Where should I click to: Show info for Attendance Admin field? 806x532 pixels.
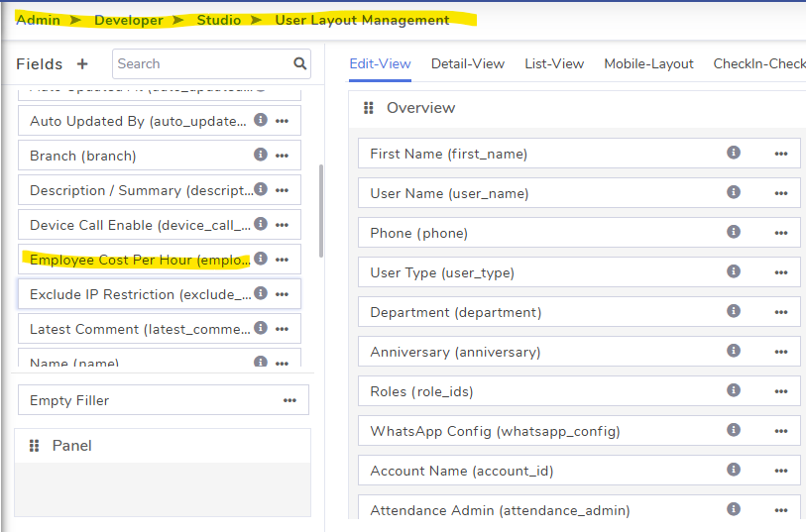pos(734,509)
